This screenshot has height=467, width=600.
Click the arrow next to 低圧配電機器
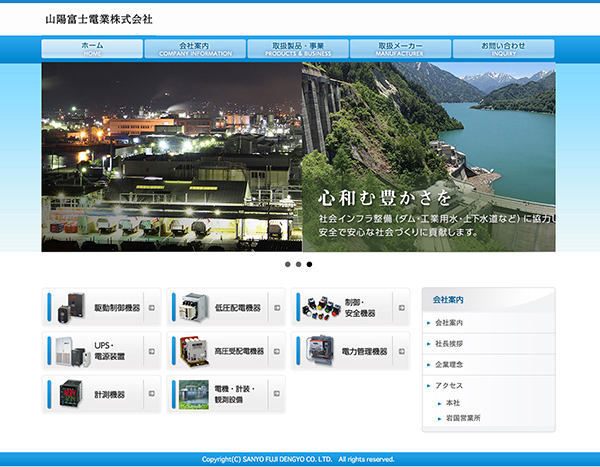coord(276,308)
